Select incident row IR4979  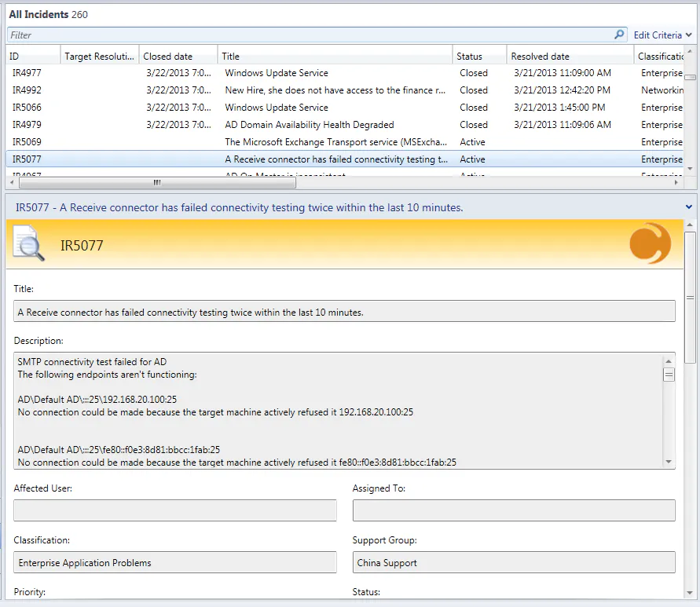345,125
